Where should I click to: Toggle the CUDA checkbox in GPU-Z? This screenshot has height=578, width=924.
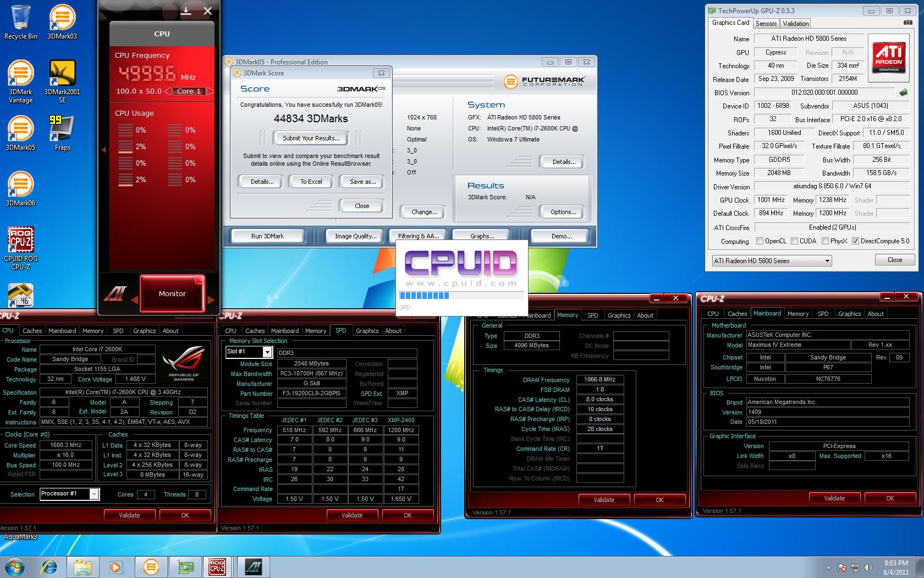794,241
